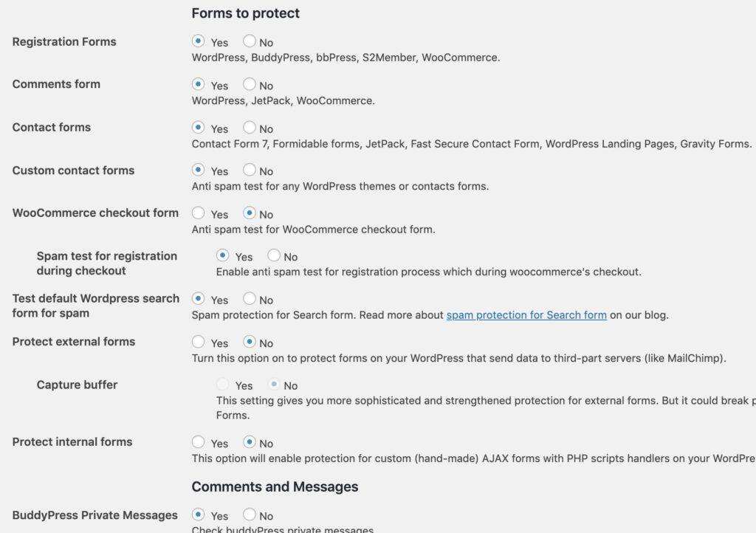Choose Yes for registration during checkout spam test
The height and width of the screenshot is (533, 756).
[222, 256]
